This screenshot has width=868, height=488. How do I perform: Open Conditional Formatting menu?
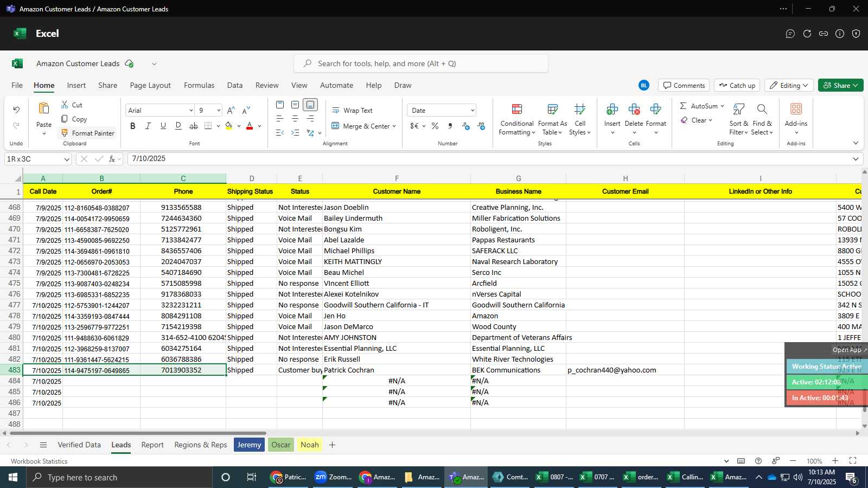tap(517, 120)
